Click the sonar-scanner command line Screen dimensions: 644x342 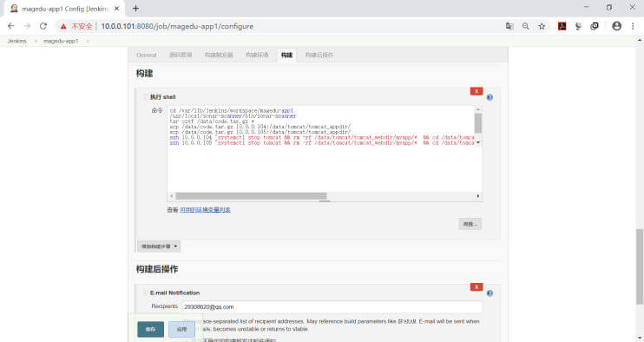(x=233, y=116)
